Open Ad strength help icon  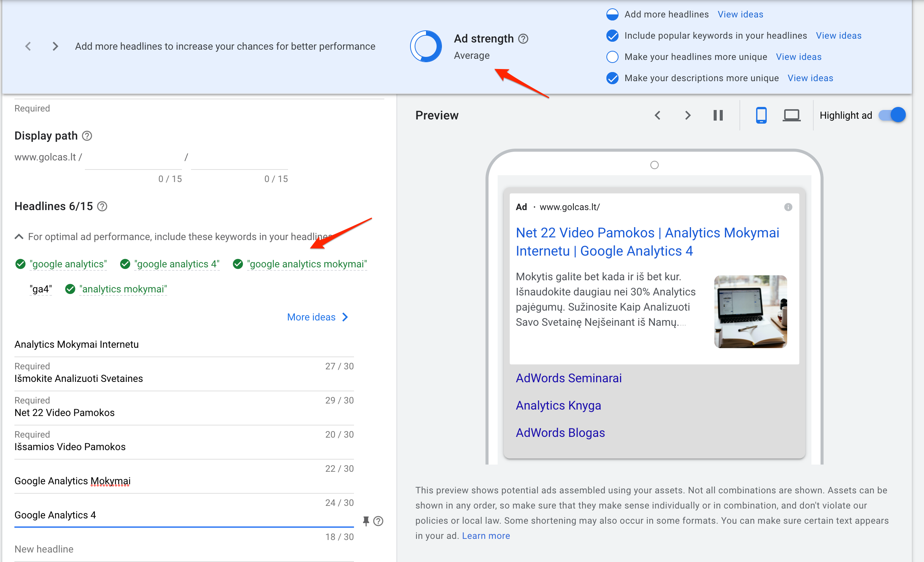coord(523,39)
